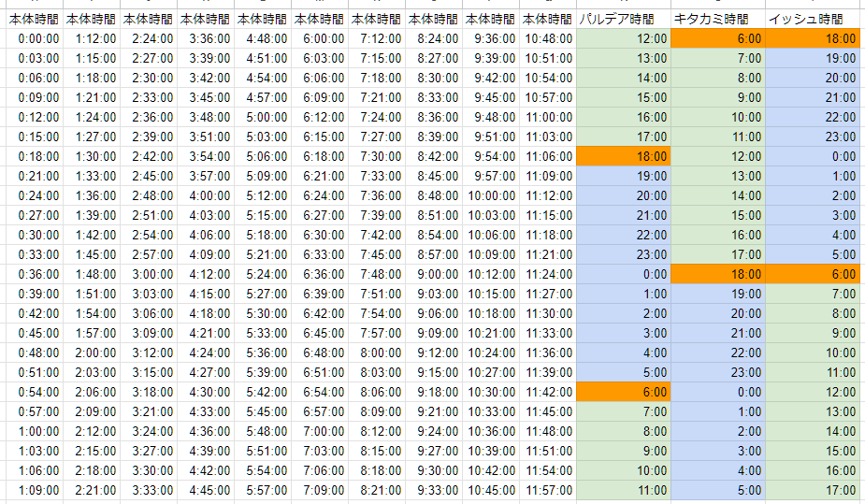Image resolution: width=865 pixels, height=504 pixels.
Task: Click the 9:36:00 cell
Action: [491, 38]
